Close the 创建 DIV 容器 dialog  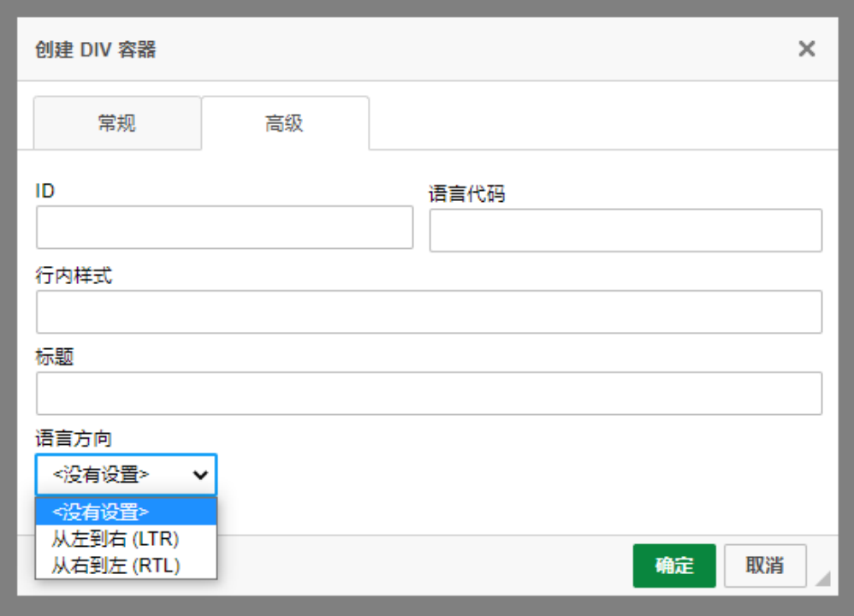[x=806, y=49]
